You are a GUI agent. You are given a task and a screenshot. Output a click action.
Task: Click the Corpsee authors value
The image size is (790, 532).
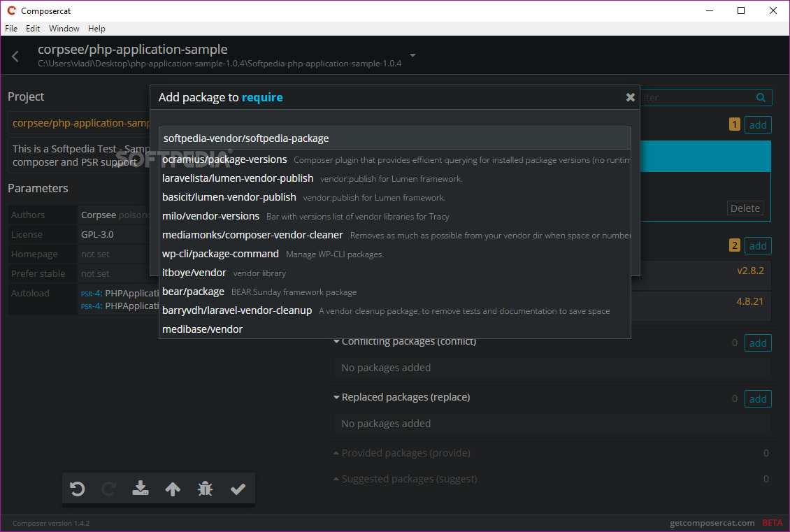[99, 215]
